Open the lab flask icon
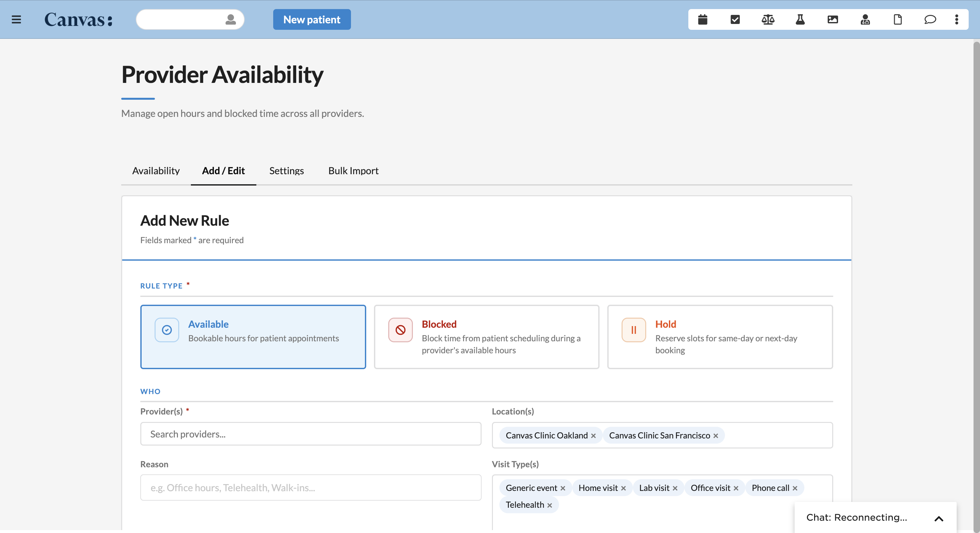980x533 pixels. point(800,19)
